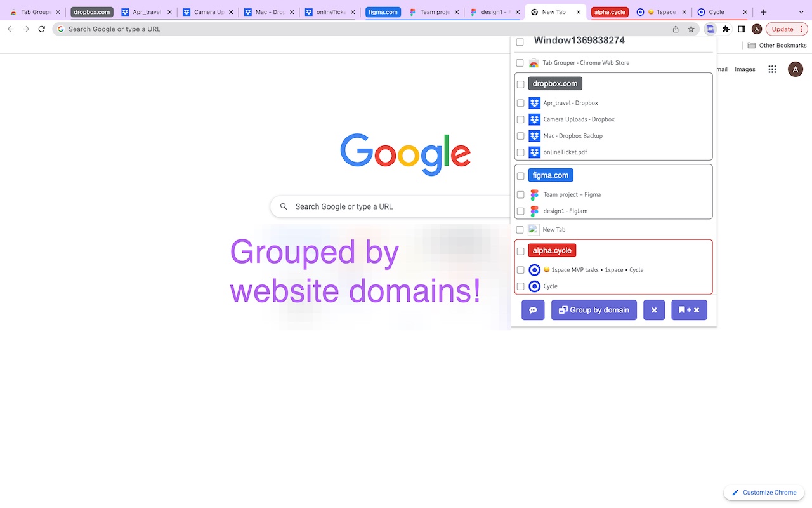Click the Group by domain button
This screenshot has height=508, width=812.
coord(594,310)
